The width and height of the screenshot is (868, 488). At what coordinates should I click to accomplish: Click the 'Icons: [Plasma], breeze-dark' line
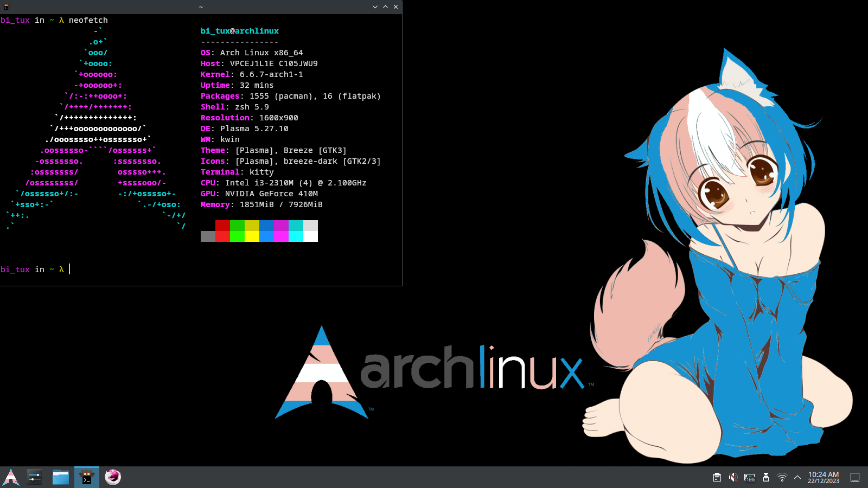(291, 161)
